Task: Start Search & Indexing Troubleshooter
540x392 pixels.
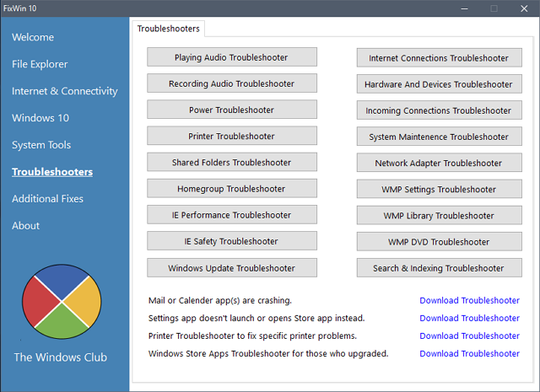Action: pos(439,268)
